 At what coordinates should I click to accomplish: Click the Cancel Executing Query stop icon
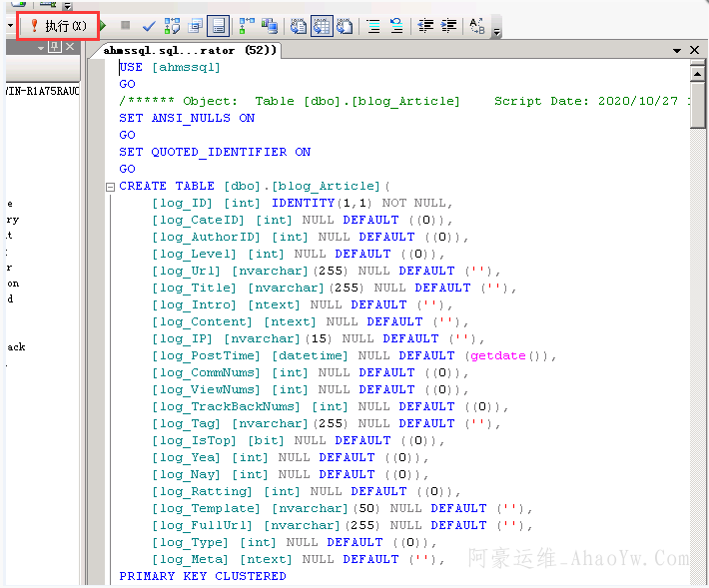[x=125, y=25]
